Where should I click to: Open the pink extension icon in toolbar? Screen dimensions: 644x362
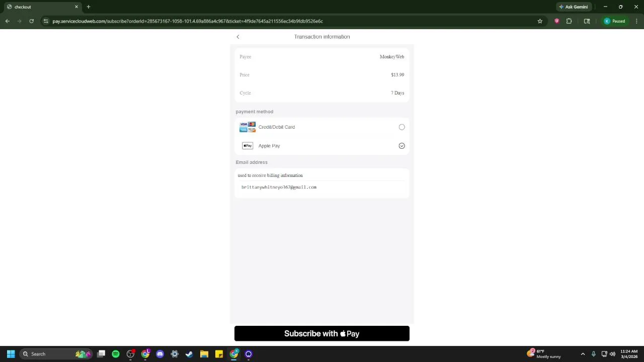pyautogui.click(x=556, y=21)
